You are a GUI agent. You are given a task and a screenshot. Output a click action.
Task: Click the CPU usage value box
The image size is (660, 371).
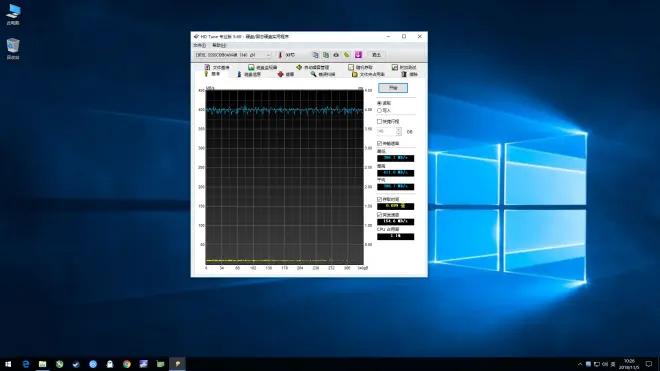[395, 236]
